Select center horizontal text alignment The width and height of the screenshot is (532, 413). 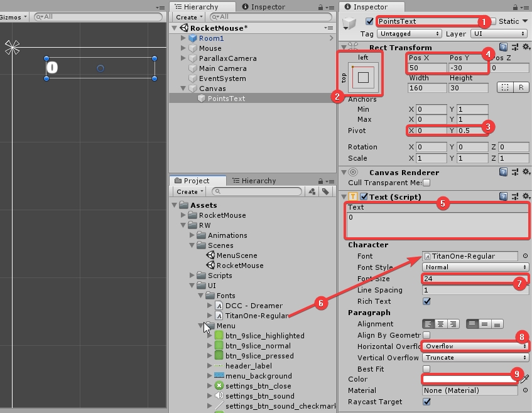[x=442, y=324]
